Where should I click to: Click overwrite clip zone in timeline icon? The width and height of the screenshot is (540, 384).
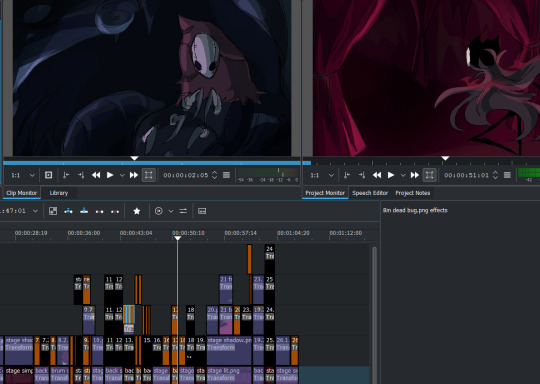click(x=84, y=211)
